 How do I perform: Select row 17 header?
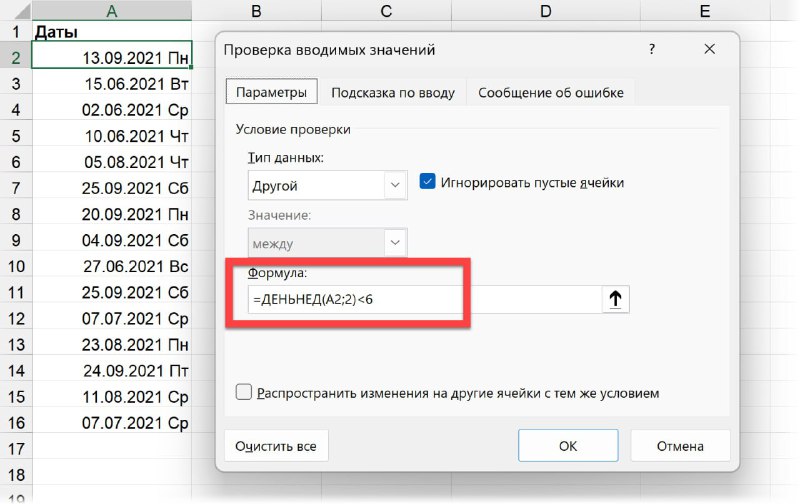[x=16, y=448]
